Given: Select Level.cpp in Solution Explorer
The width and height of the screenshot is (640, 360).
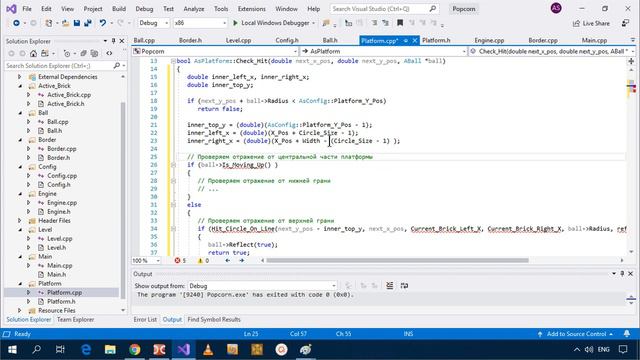Looking at the screenshot, I should pos(60,238).
